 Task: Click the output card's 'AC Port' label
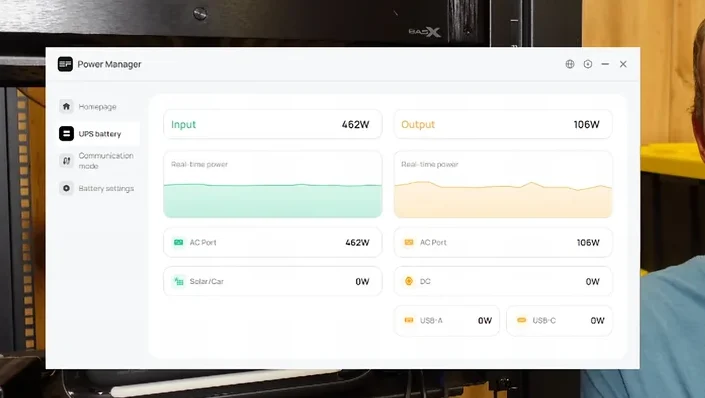click(433, 242)
